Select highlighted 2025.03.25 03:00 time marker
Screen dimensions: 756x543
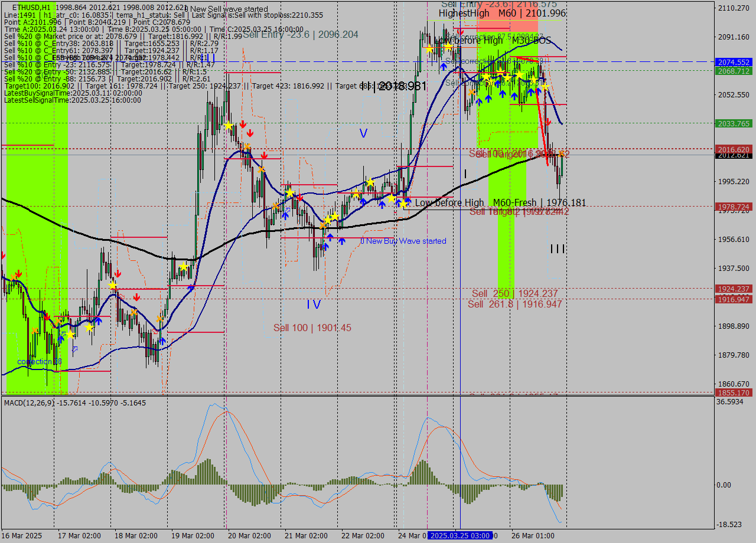tap(460, 535)
